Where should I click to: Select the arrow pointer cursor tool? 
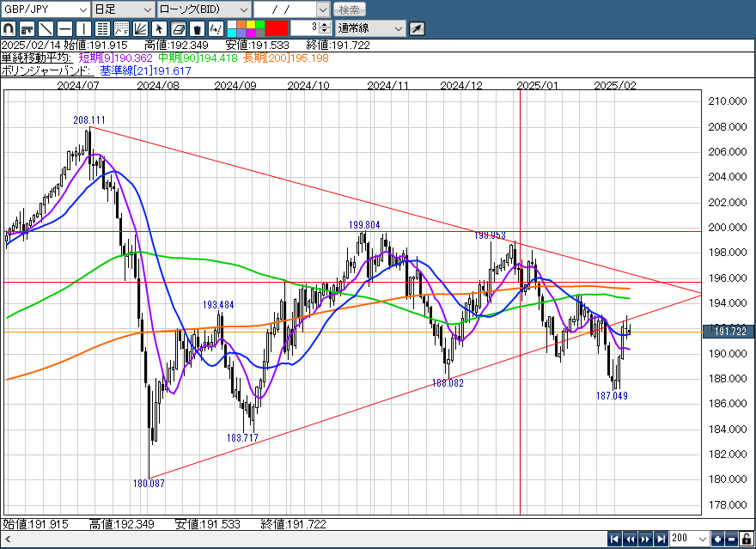tap(159, 28)
